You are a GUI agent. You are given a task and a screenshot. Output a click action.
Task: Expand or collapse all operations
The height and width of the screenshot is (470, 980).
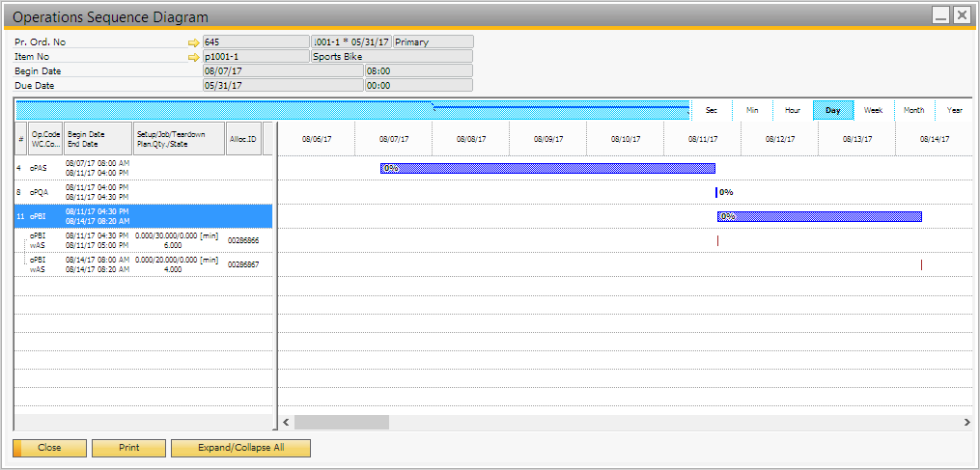240,448
